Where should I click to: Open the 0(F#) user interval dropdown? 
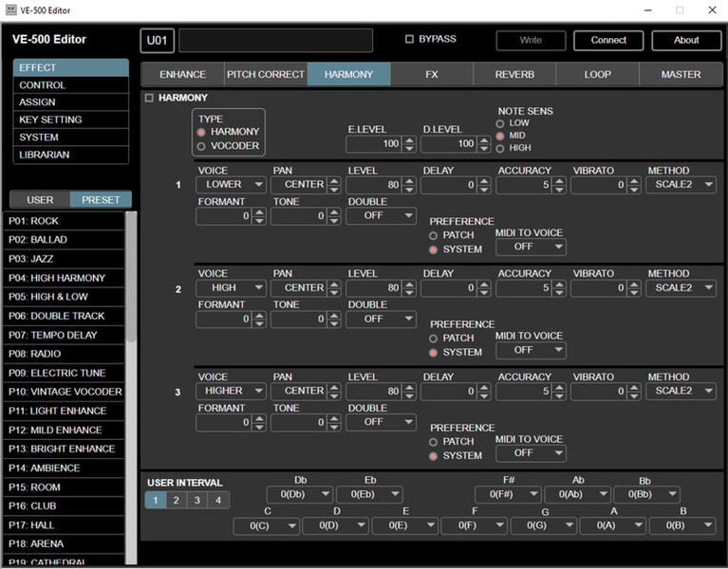pos(508,495)
